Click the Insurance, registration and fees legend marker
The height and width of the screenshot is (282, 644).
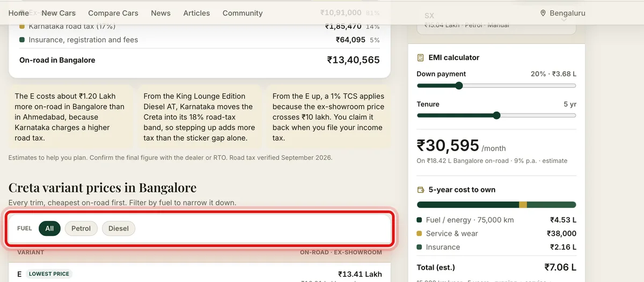click(22, 40)
